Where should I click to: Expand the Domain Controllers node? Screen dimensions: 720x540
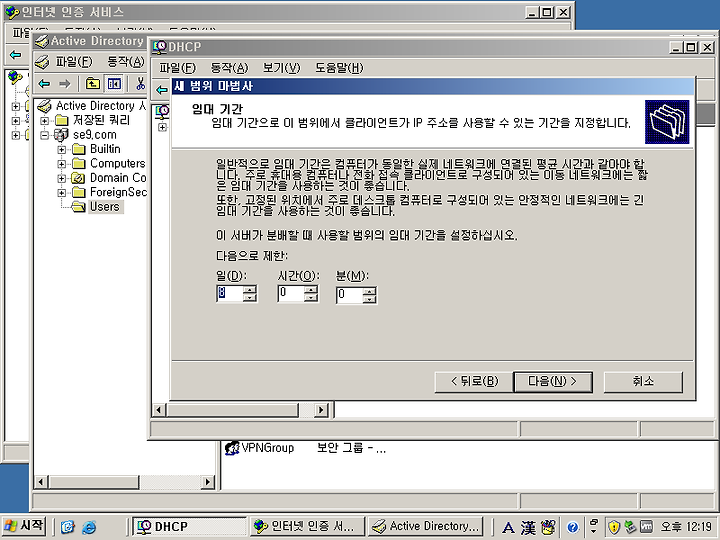click(x=62, y=178)
